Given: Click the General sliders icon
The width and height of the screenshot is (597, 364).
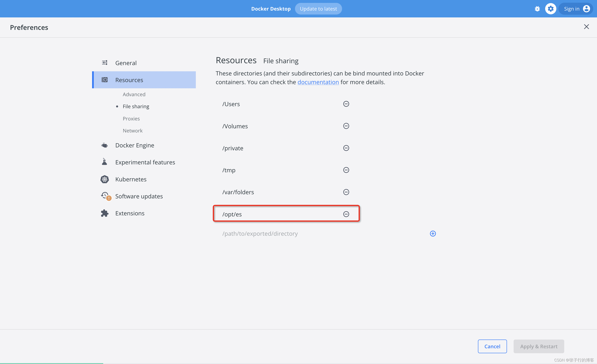Looking at the screenshot, I should tap(104, 63).
